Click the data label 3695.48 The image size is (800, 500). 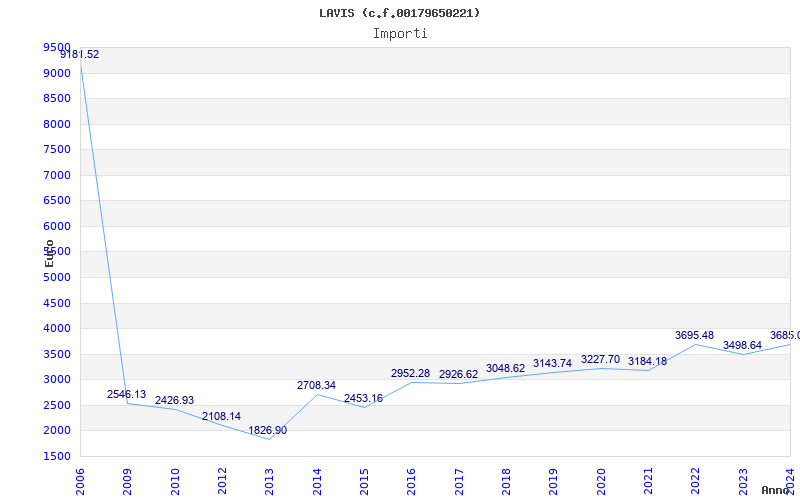click(694, 336)
